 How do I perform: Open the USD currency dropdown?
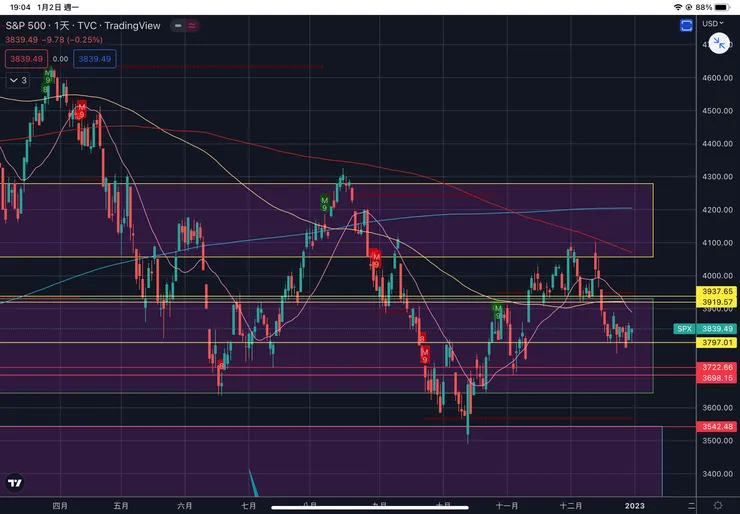pyautogui.click(x=713, y=23)
